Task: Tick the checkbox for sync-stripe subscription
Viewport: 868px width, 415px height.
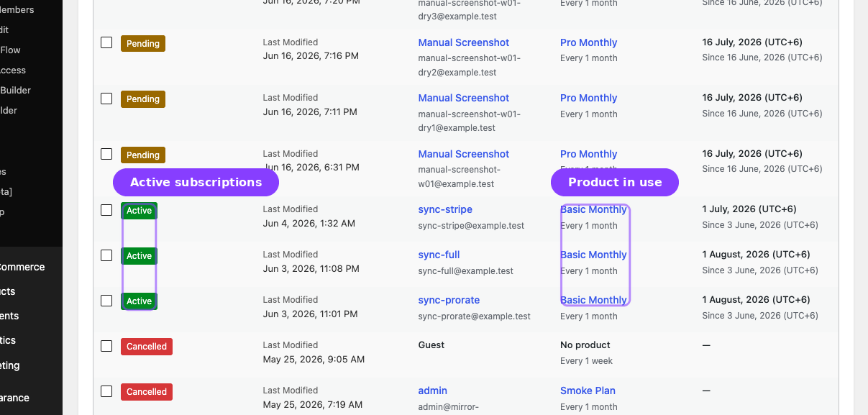Action: pos(106,210)
